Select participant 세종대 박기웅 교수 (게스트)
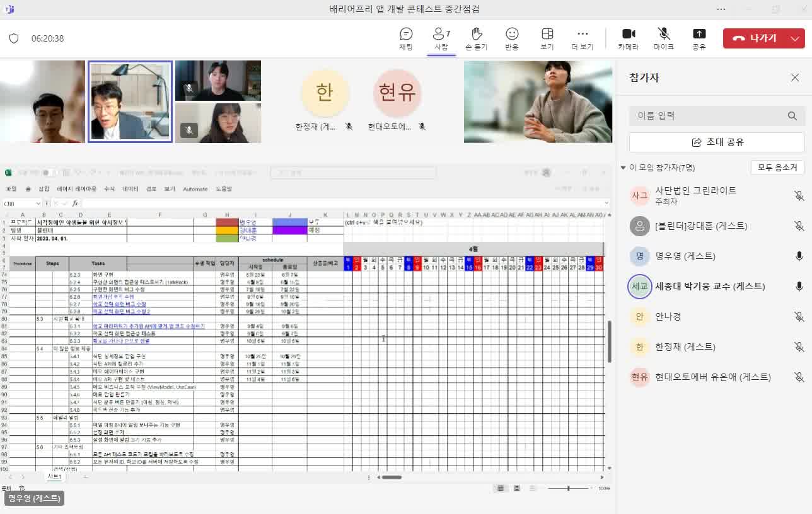This screenshot has height=514, width=812. point(717,286)
